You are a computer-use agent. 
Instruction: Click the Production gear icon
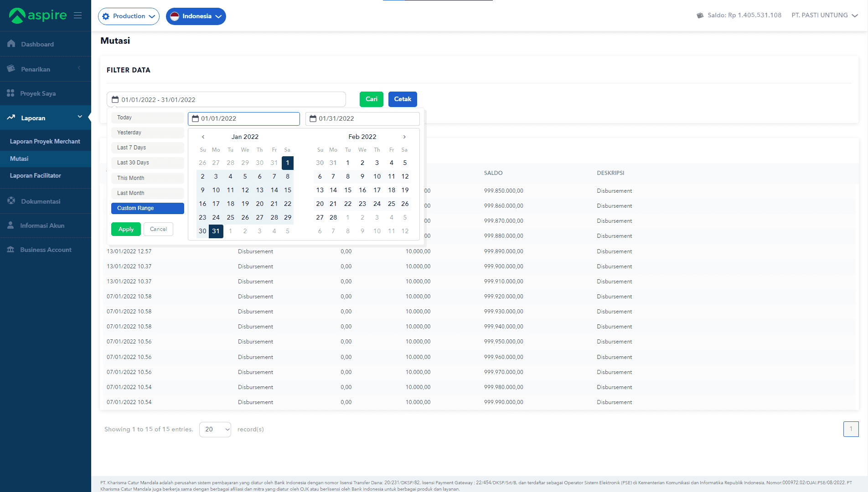(106, 16)
